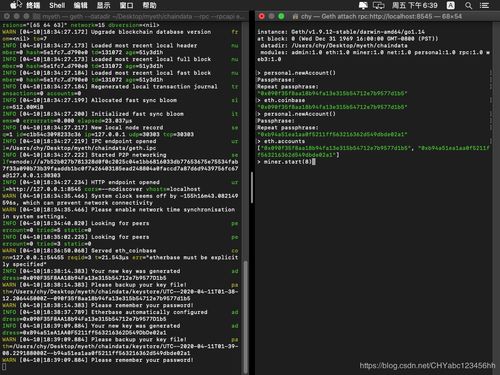Viewport: 500px width, 375px height.
Task: Open the 窗口 menu
Action: 126,5
